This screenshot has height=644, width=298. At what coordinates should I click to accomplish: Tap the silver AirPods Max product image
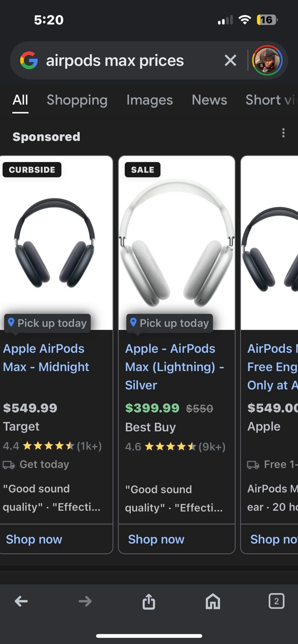point(177,243)
